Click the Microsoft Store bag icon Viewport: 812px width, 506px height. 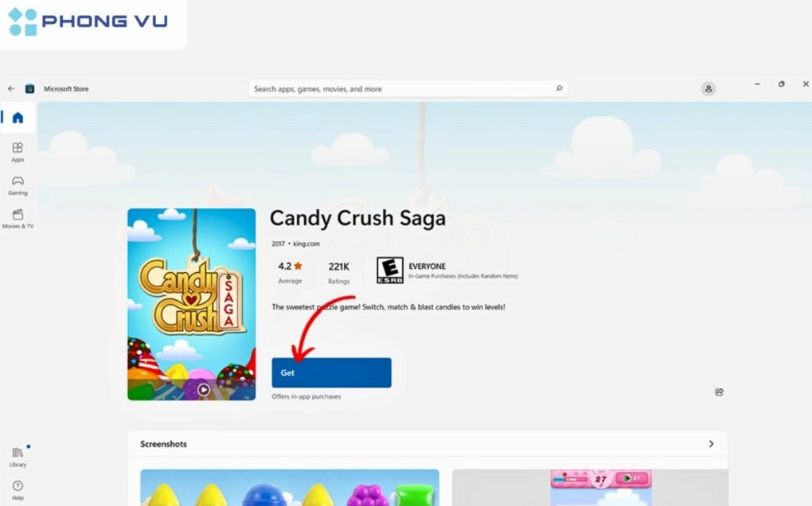point(30,88)
